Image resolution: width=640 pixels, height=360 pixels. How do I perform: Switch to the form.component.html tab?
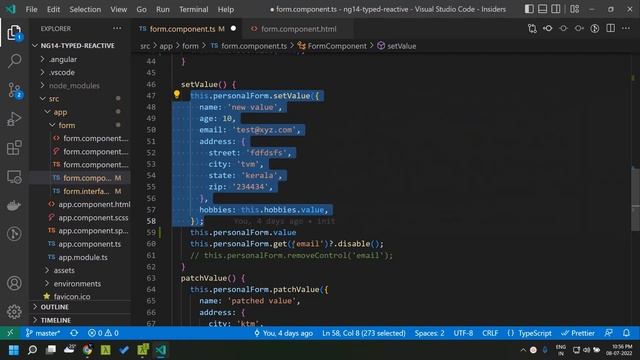298,29
